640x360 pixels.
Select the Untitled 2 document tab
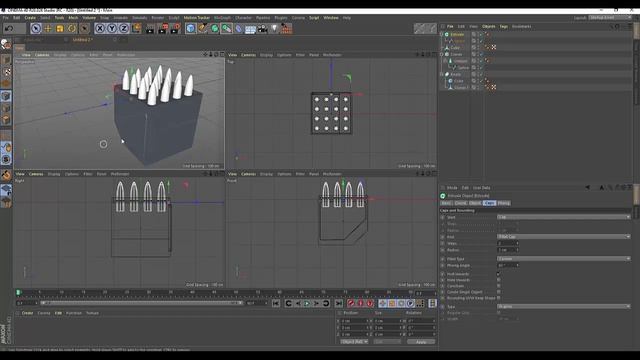click(x=83, y=40)
